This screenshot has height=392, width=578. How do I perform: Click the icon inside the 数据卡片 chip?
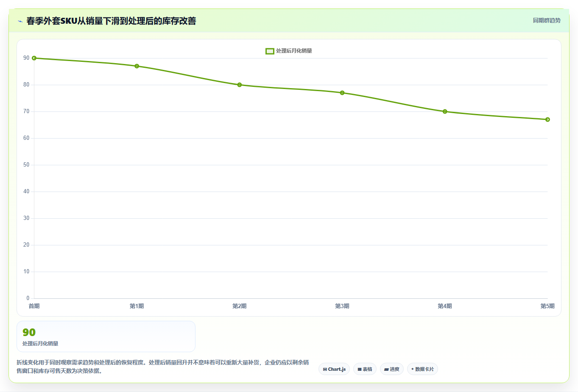pyautogui.click(x=413, y=369)
